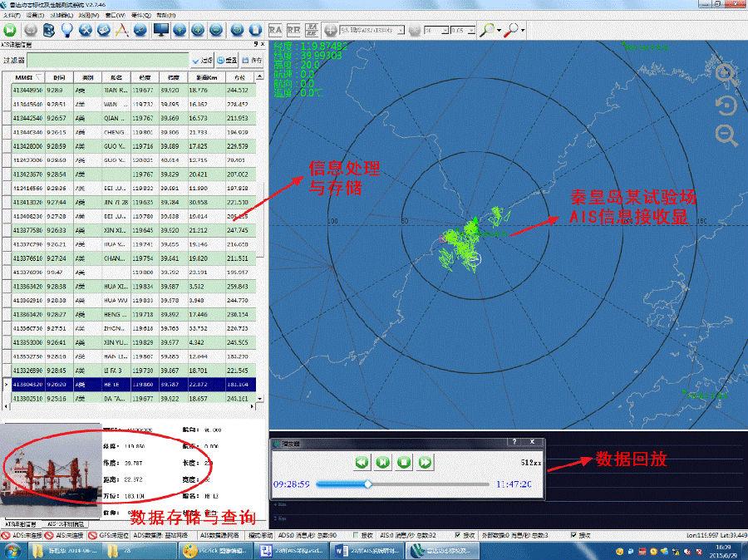Close the playback dialog
Screen dimensions: 748x560
click(533, 442)
